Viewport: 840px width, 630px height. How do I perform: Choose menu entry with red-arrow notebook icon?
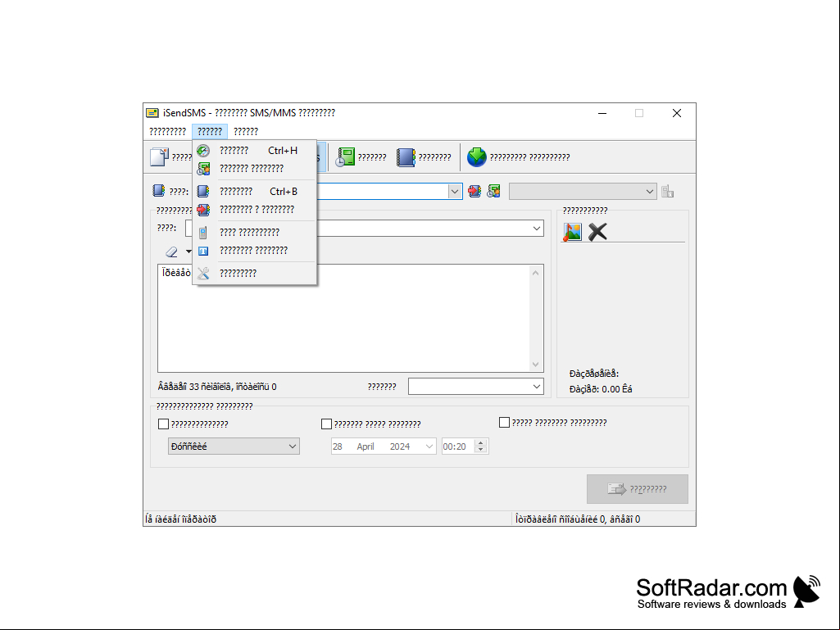(255, 210)
